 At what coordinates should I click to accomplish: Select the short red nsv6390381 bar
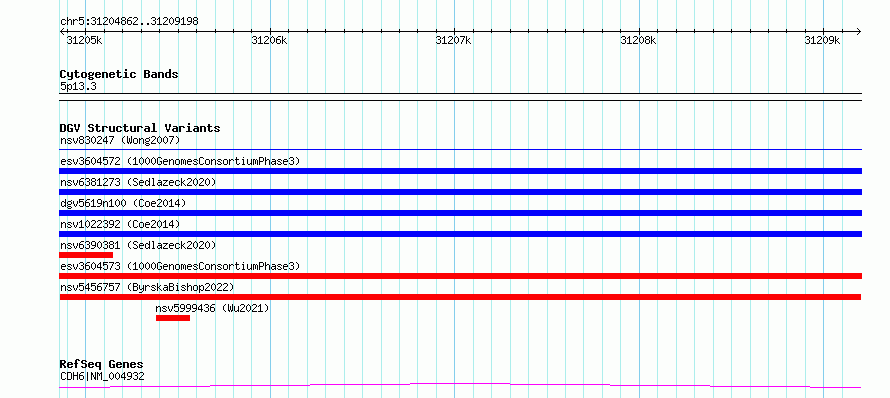[x=86, y=255]
